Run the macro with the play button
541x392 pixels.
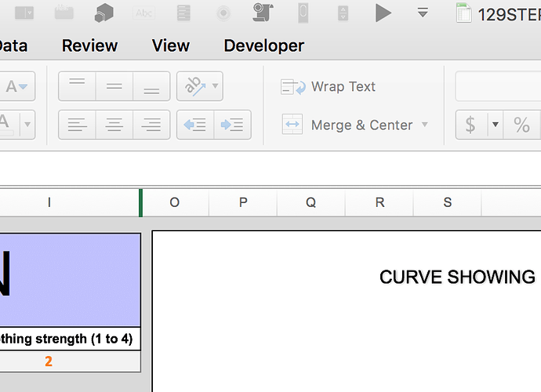pos(383,13)
